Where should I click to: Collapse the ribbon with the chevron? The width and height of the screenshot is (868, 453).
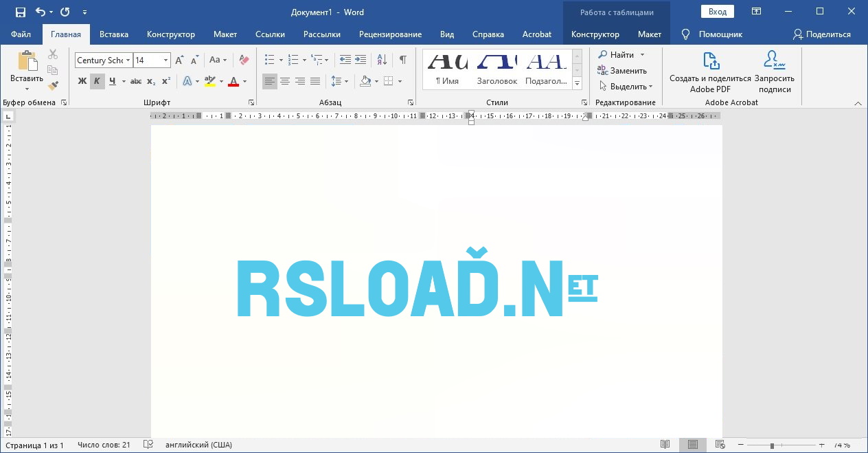tap(858, 103)
